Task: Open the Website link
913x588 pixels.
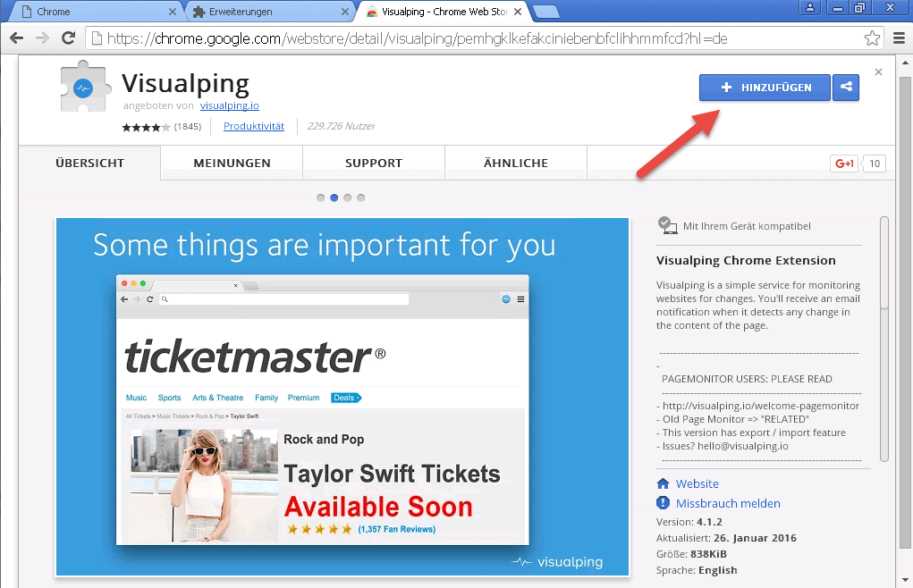Action: [697, 483]
